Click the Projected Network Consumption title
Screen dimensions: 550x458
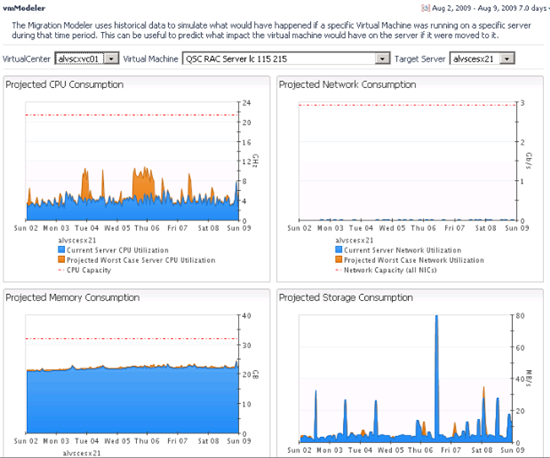point(347,85)
